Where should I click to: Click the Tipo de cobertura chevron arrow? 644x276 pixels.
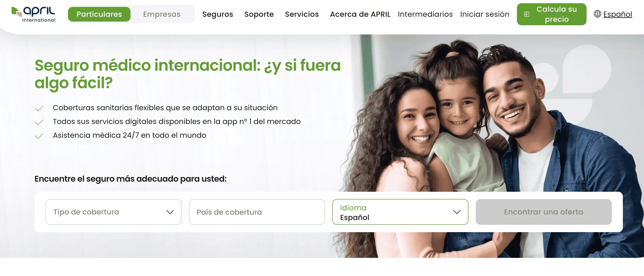pyautogui.click(x=170, y=212)
